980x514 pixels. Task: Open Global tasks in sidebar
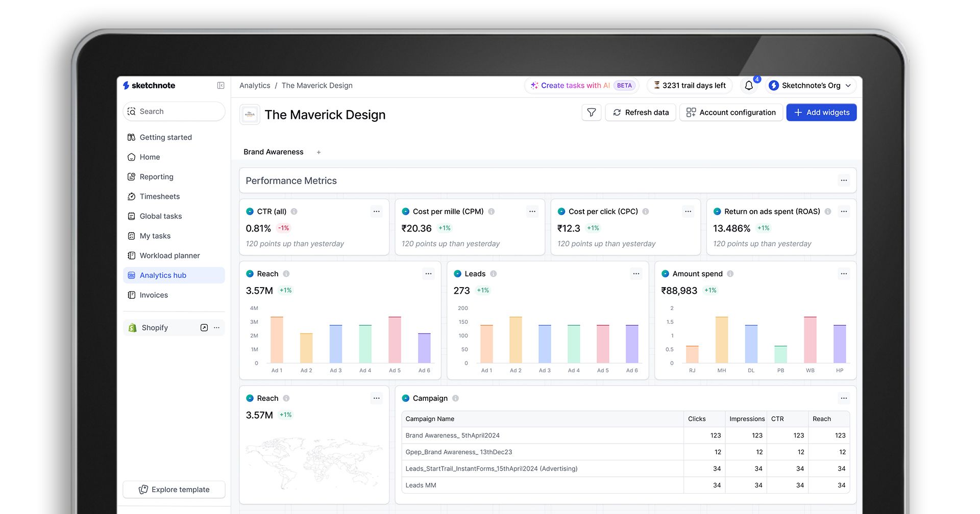point(174,216)
